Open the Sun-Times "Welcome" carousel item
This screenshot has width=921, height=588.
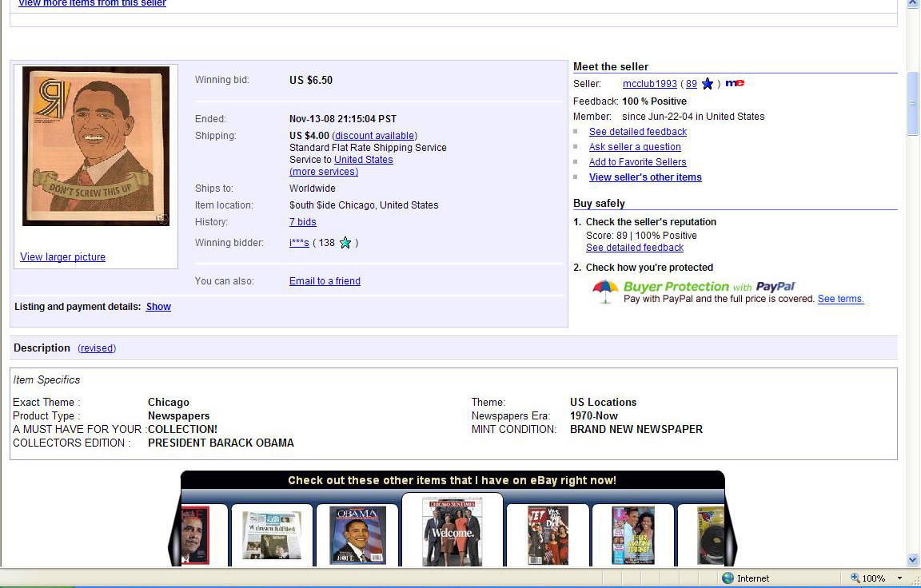[x=453, y=532]
